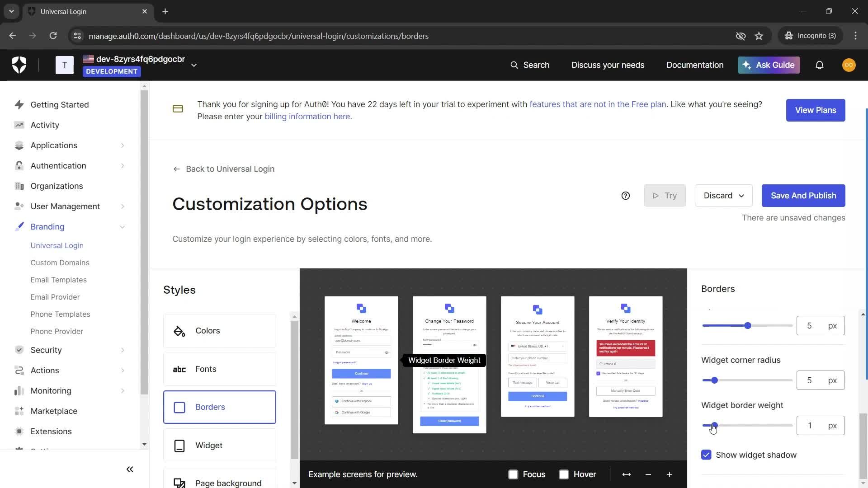The height and width of the screenshot is (488, 868).
Task: Go back in browser history
Action: [x=13, y=36]
